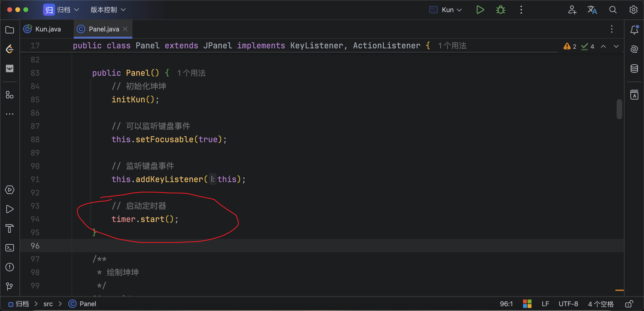Close the Panel.java tab
This screenshot has height=311, width=644.
[x=125, y=29]
